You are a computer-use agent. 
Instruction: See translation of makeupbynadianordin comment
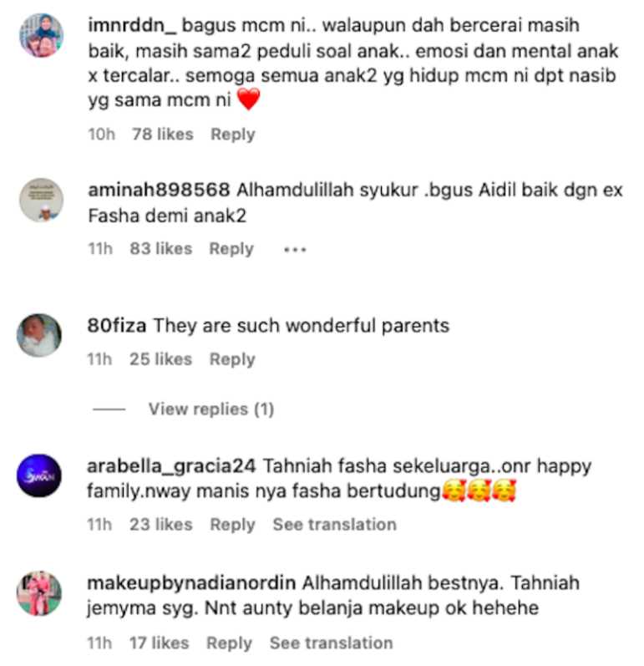[331, 643]
